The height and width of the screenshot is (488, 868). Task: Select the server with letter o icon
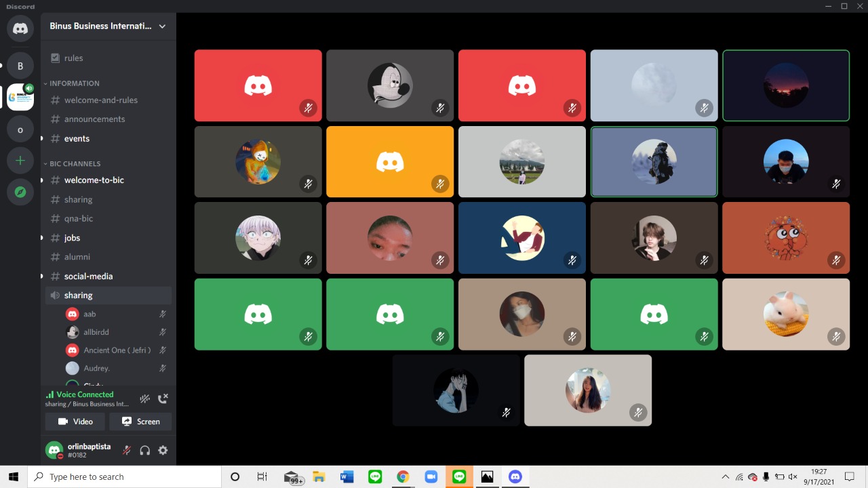(x=20, y=129)
